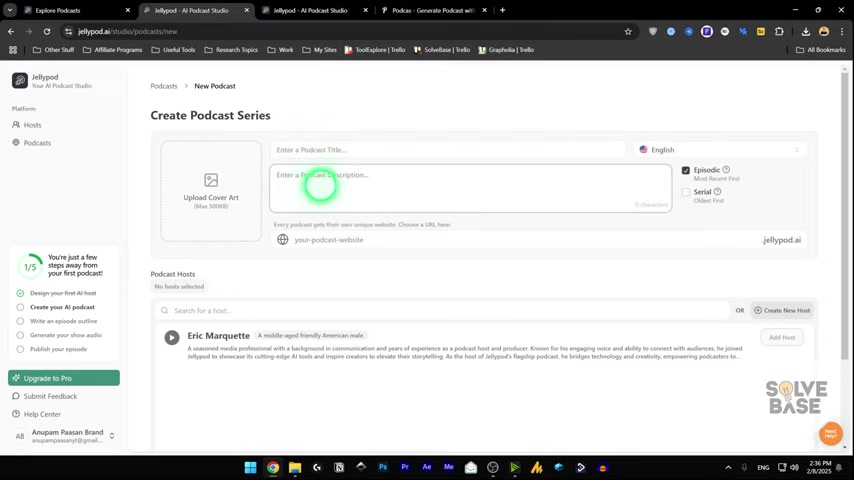Expand the Anupam Paasan Brand account menu

(64, 436)
